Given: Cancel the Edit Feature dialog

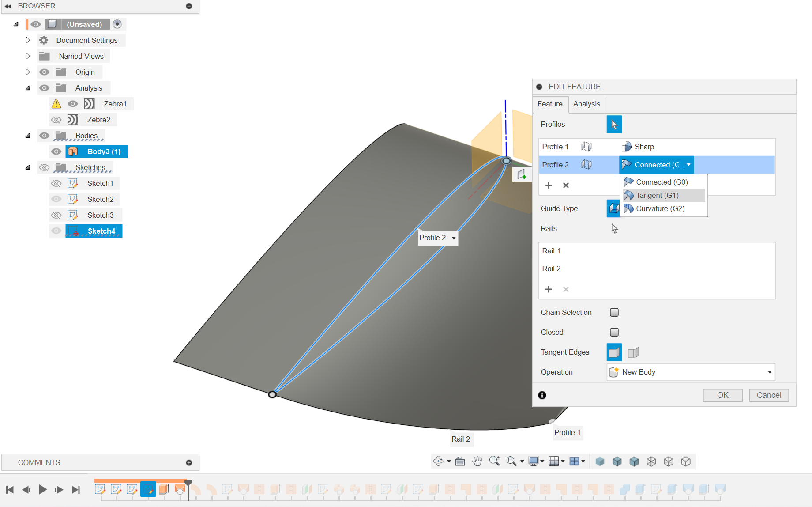Looking at the screenshot, I should [769, 395].
